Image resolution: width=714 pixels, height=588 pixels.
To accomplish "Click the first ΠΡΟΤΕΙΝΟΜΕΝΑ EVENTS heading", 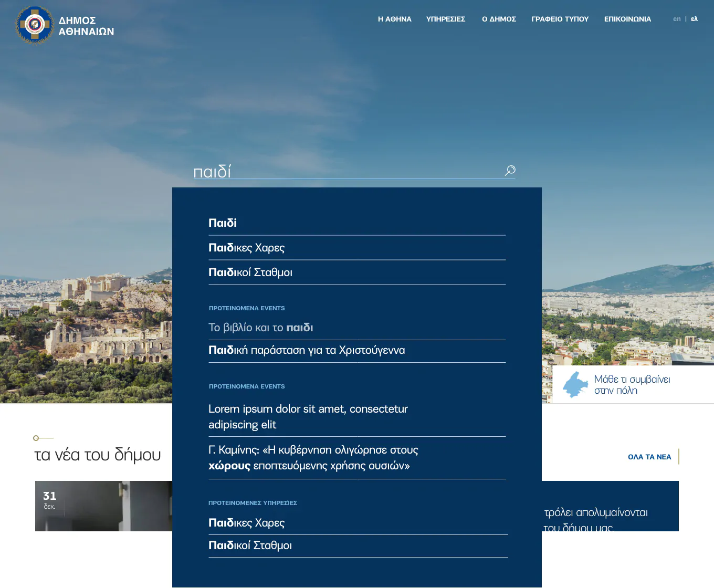I will (x=247, y=308).
